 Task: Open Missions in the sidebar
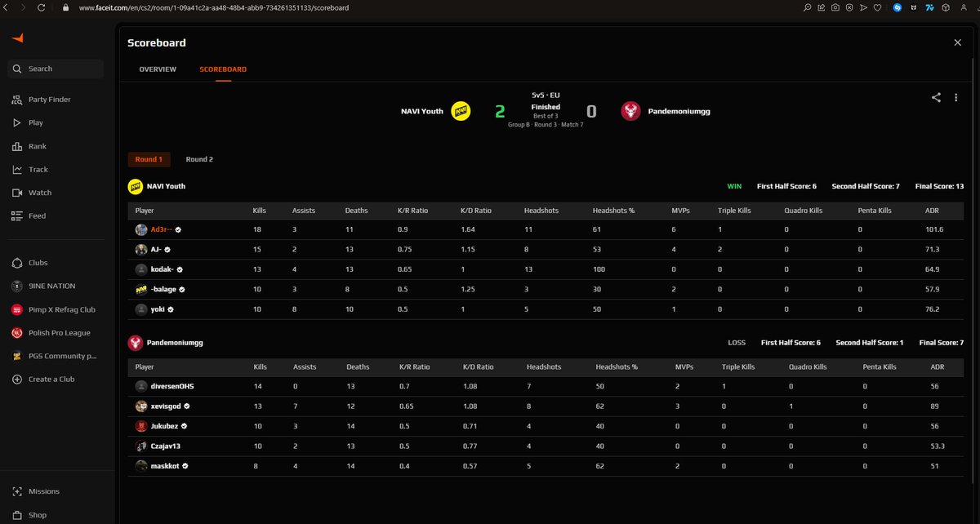pyautogui.click(x=35, y=491)
